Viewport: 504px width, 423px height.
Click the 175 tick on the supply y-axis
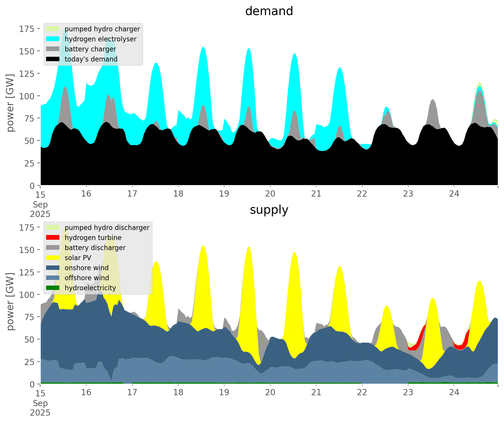tap(27, 227)
